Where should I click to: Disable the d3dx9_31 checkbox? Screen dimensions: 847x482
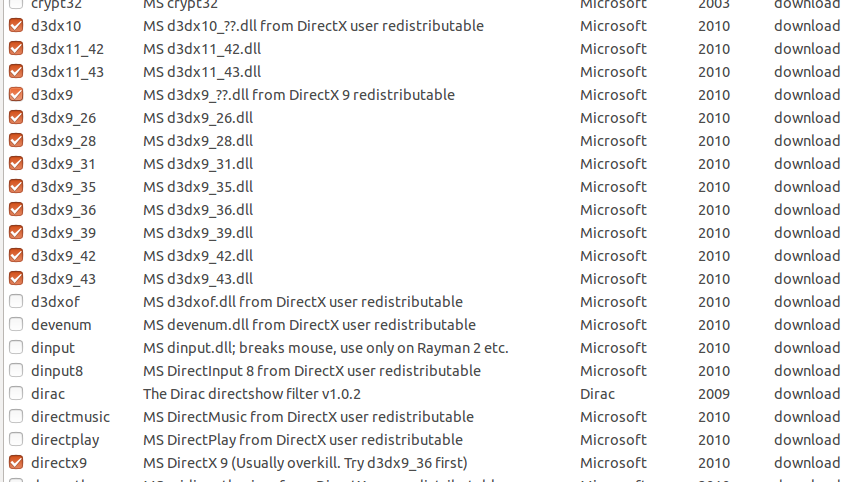pos(16,163)
